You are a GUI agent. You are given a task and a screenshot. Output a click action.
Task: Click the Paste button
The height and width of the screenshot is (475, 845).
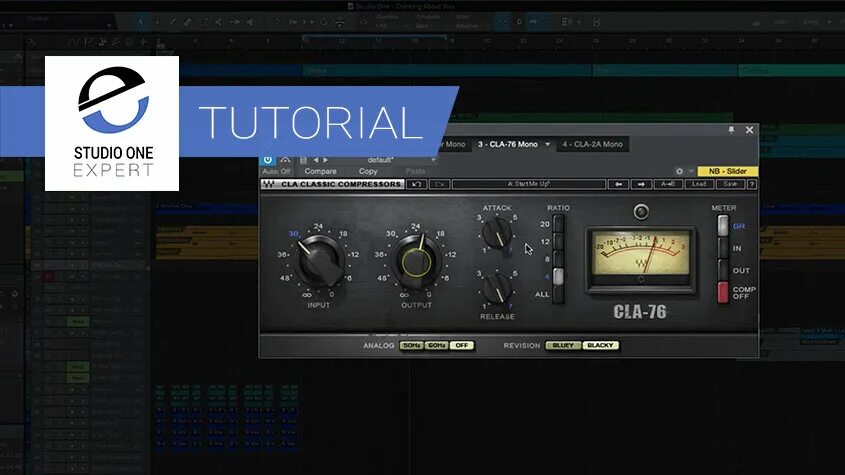point(415,171)
